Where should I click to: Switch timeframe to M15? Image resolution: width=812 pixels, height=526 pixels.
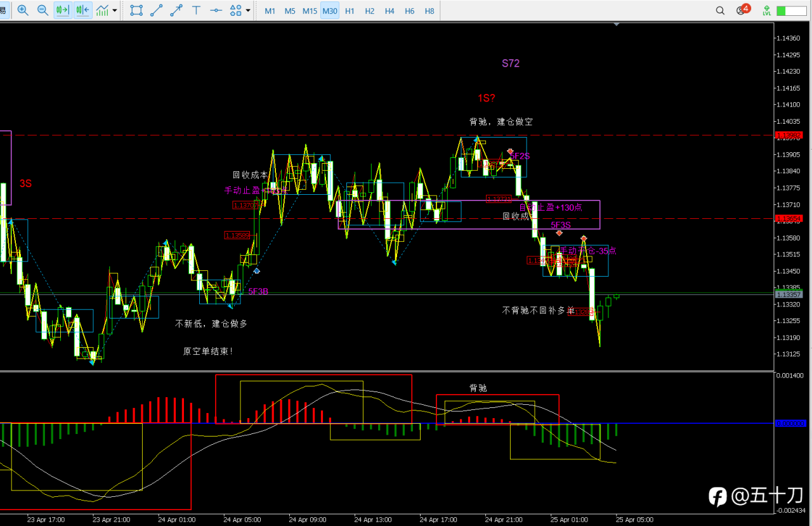point(310,11)
